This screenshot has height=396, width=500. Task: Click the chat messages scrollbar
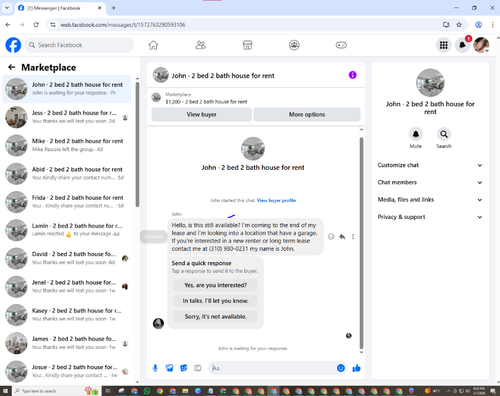[x=361, y=243]
